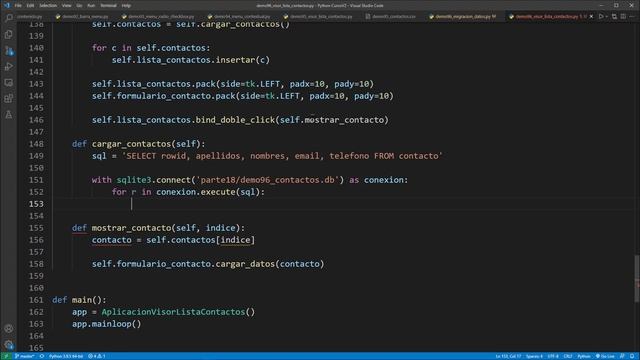
Task: Place cursor on 'def cargar_contactos(self):'
Action: click(138, 144)
